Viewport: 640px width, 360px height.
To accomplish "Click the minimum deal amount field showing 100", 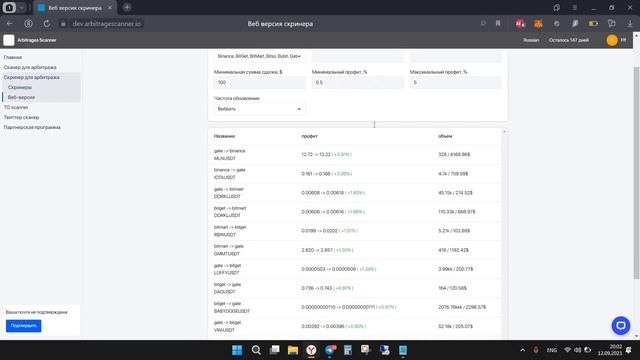I will (260, 82).
